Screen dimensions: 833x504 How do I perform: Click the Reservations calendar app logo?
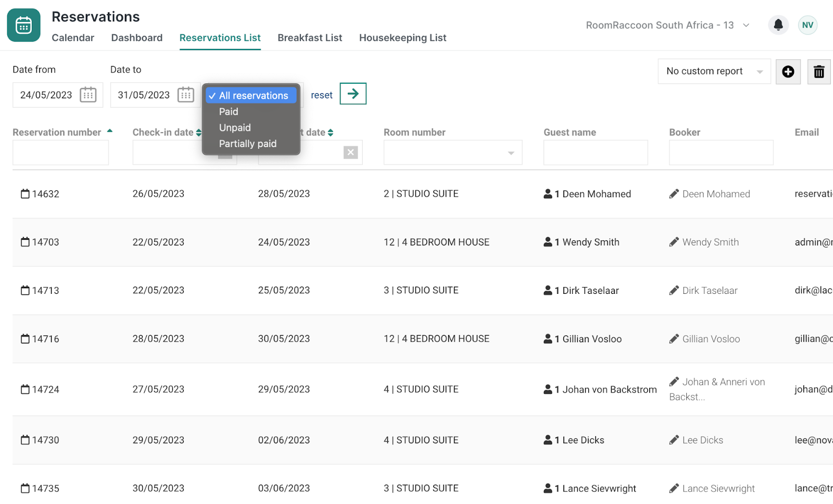[x=23, y=25]
